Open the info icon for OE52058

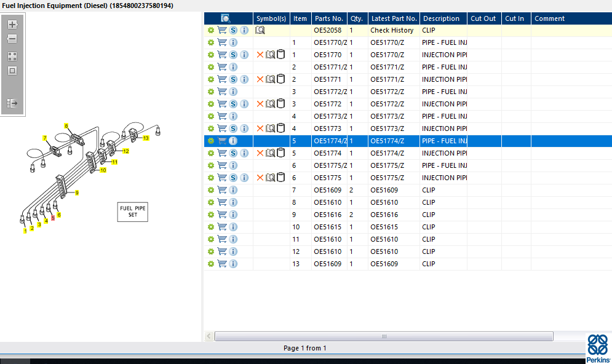coord(244,30)
